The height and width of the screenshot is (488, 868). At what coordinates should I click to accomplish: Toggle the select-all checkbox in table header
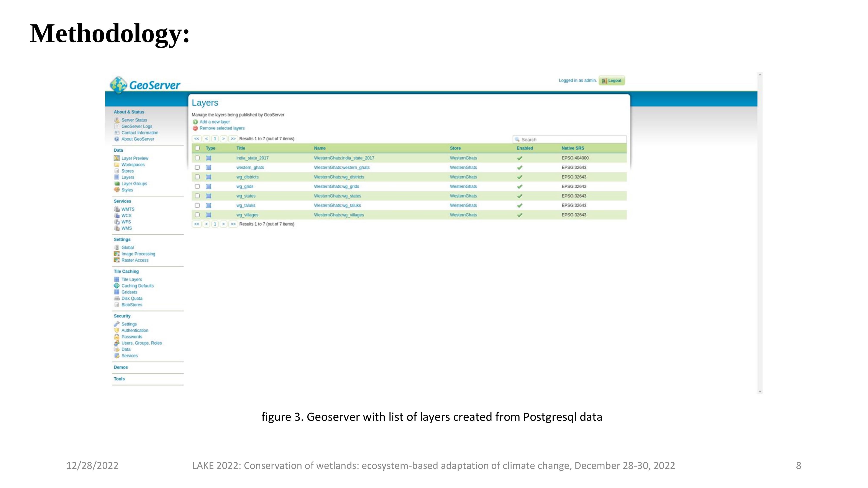pyautogui.click(x=197, y=148)
